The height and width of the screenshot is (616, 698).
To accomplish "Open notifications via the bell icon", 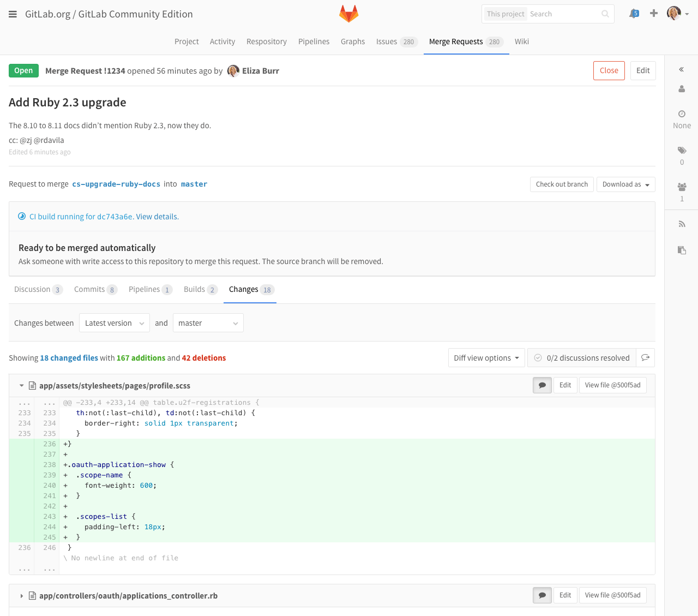I will pyautogui.click(x=634, y=13).
